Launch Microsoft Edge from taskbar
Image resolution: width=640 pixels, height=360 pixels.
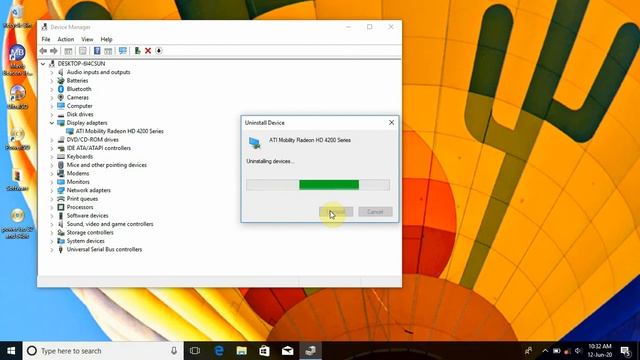[x=219, y=351]
